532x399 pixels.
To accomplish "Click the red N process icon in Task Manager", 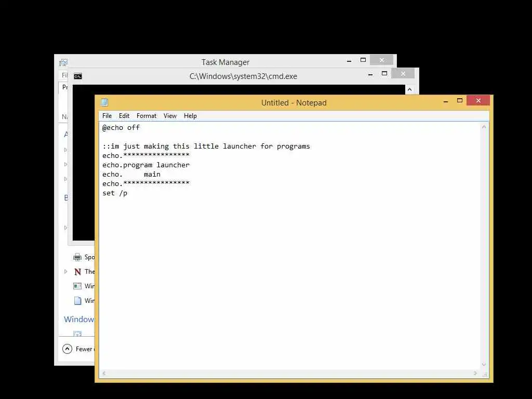I will coord(78,272).
